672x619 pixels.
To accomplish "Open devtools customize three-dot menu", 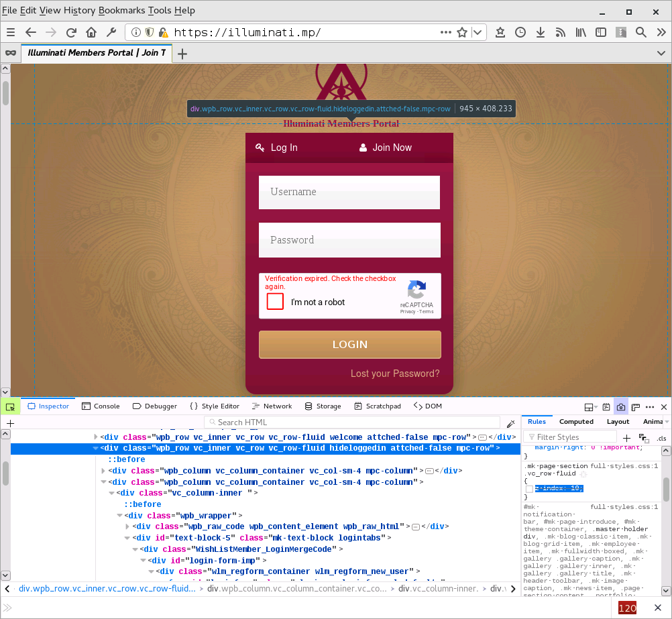I will 650,407.
